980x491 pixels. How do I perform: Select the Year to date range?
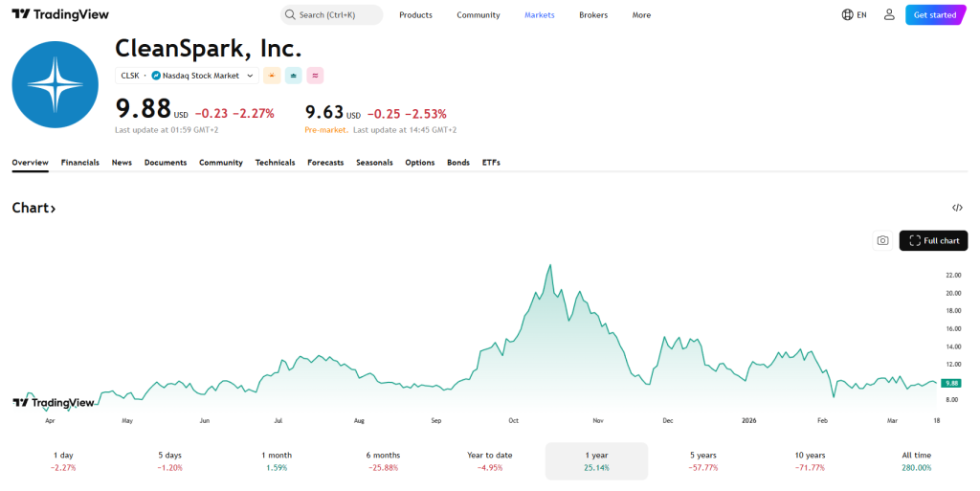pos(489,461)
